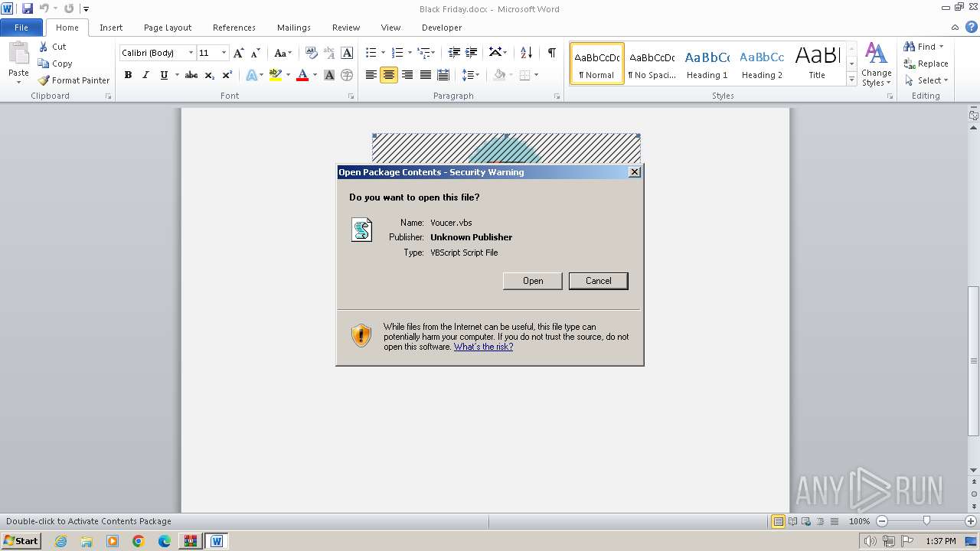Expand the Borders dropdown arrow
This screenshot has height=551, width=980.
536,75
